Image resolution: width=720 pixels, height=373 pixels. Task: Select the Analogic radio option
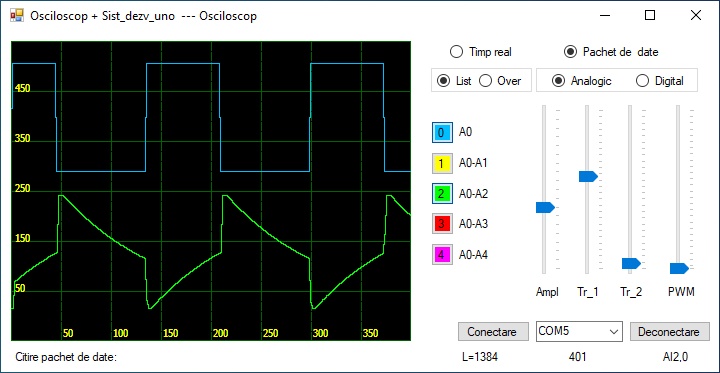582,81
